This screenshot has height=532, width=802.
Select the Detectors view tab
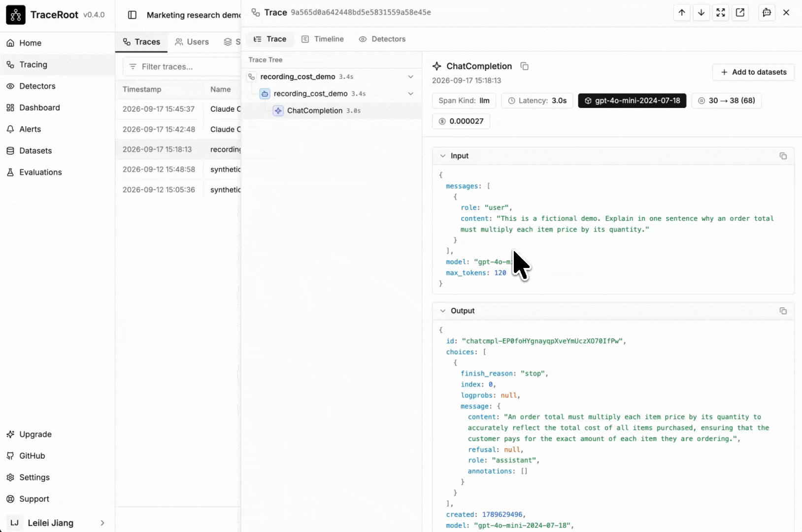tap(382, 39)
